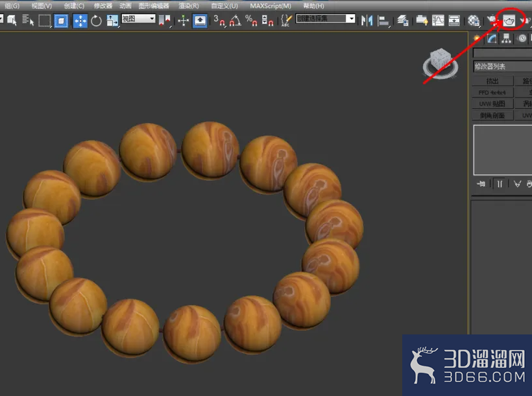Viewport: 532px width, 396px height.
Task: Select the Select Object arrow tool
Action: coord(12,20)
